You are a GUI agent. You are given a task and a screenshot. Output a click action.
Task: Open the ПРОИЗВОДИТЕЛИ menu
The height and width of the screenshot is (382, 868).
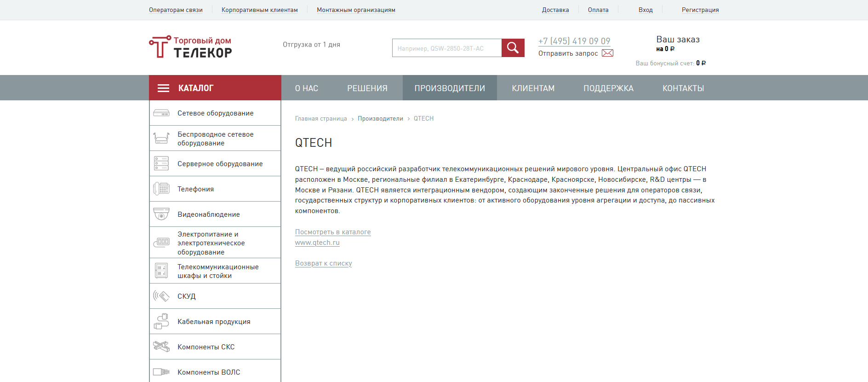(450, 88)
